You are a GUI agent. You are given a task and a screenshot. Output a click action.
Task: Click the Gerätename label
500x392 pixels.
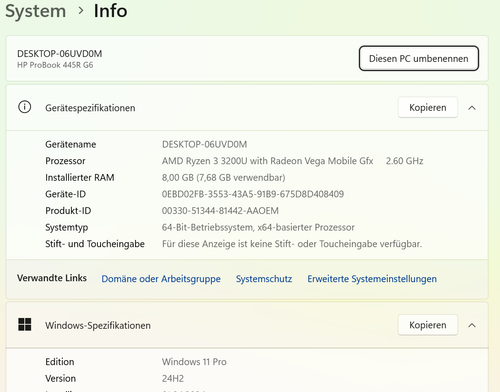pyautogui.click(x=71, y=144)
